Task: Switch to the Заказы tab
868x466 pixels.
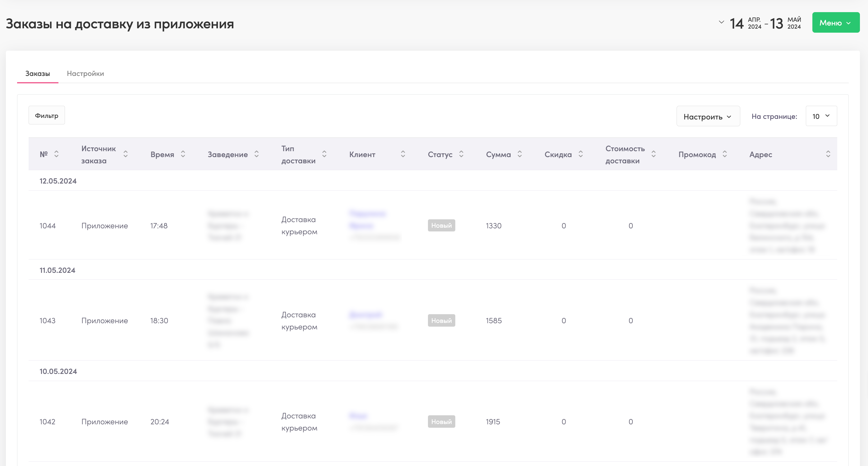Action: tap(37, 73)
